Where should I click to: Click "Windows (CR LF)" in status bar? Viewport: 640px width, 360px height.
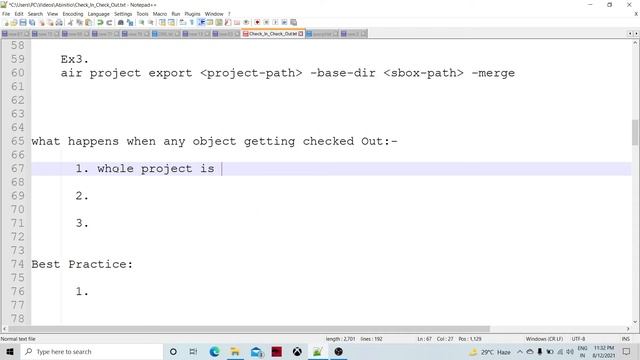tap(544, 339)
